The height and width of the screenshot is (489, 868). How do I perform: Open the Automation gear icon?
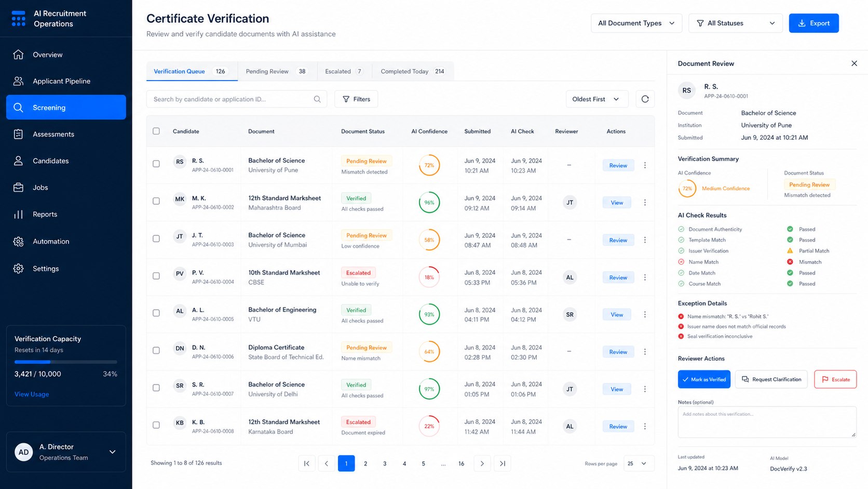click(x=18, y=242)
